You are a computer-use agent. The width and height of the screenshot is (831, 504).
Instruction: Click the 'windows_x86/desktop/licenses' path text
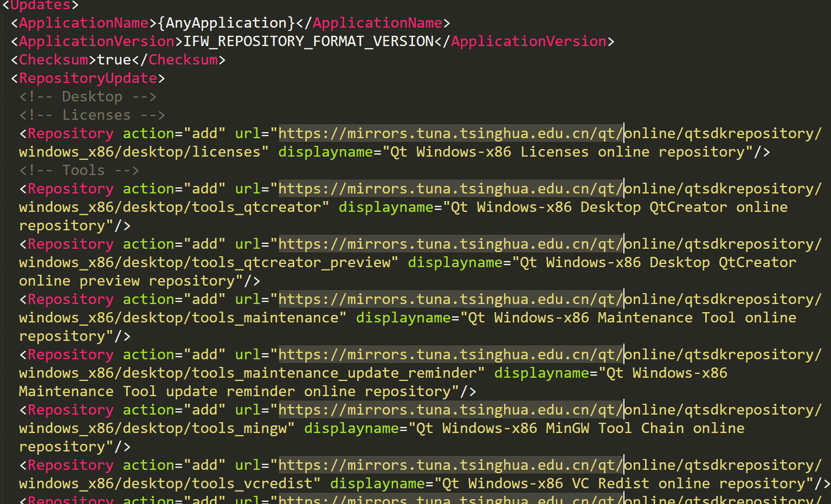tap(140, 152)
